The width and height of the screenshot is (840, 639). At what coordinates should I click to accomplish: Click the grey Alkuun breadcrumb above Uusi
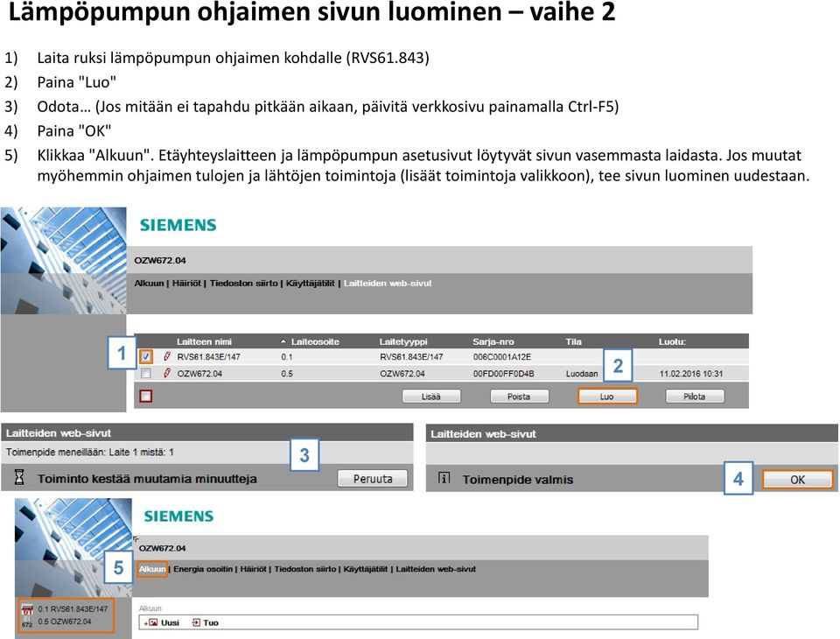tap(150, 608)
